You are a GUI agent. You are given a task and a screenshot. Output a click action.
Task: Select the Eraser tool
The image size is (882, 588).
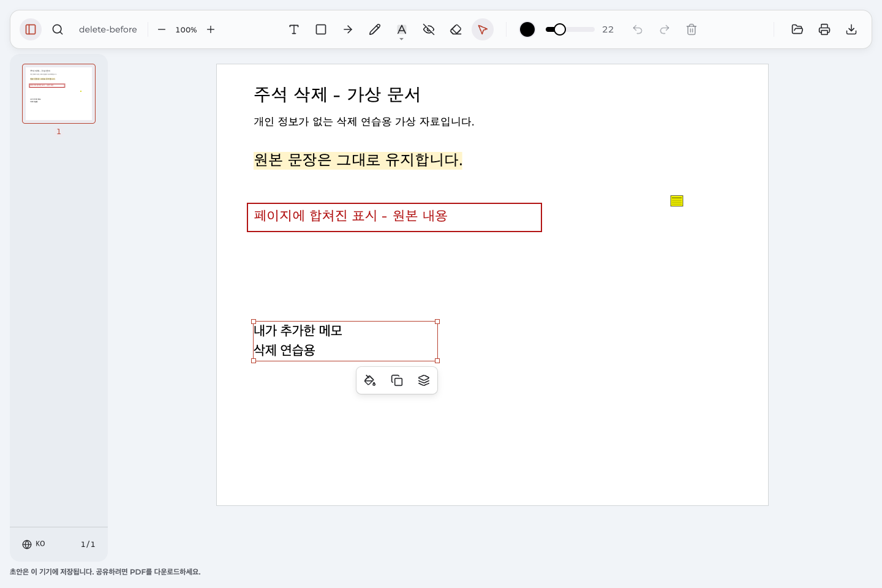[x=456, y=29]
